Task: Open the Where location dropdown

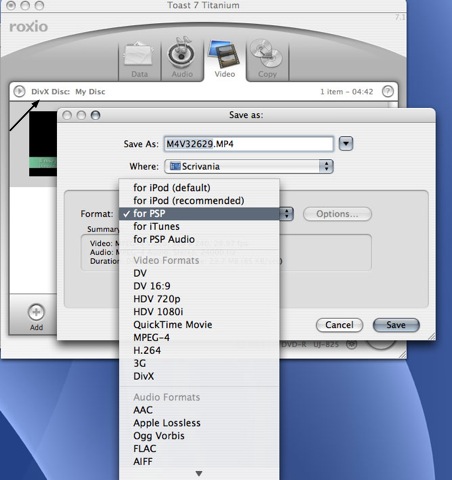Action: [249, 166]
